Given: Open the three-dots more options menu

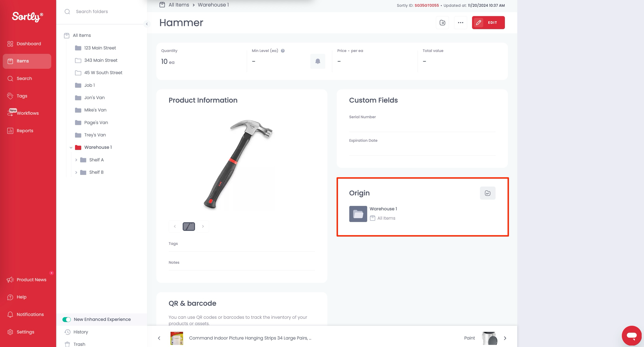Looking at the screenshot, I should click(x=460, y=23).
